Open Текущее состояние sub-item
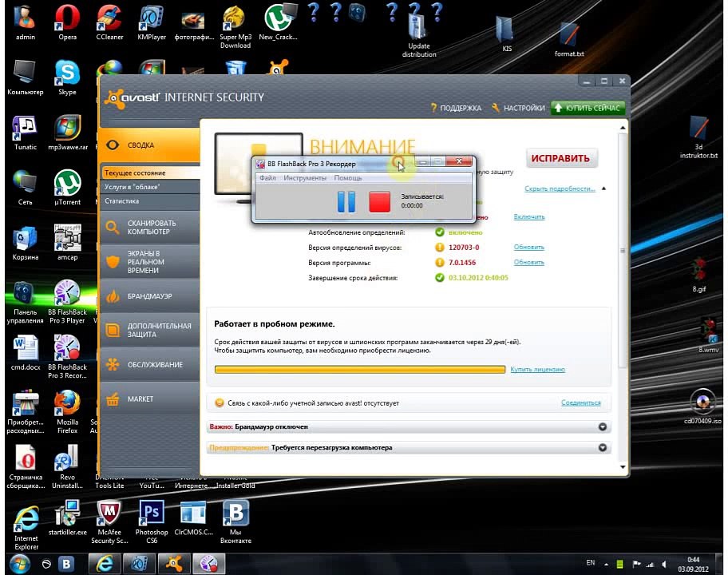This screenshot has height=575, width=728. point(149,172)
